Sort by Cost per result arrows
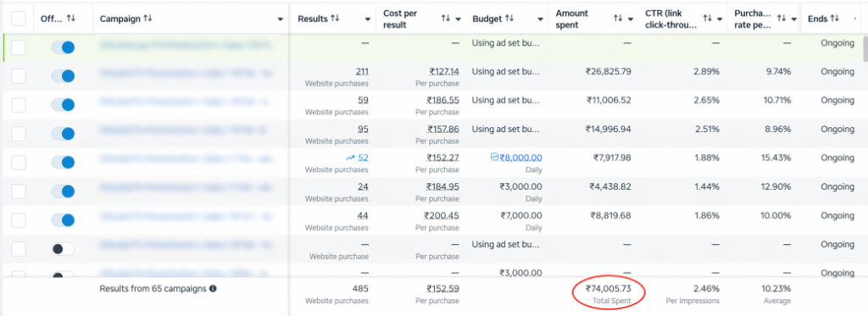868x316 pixels. point(446,19)
